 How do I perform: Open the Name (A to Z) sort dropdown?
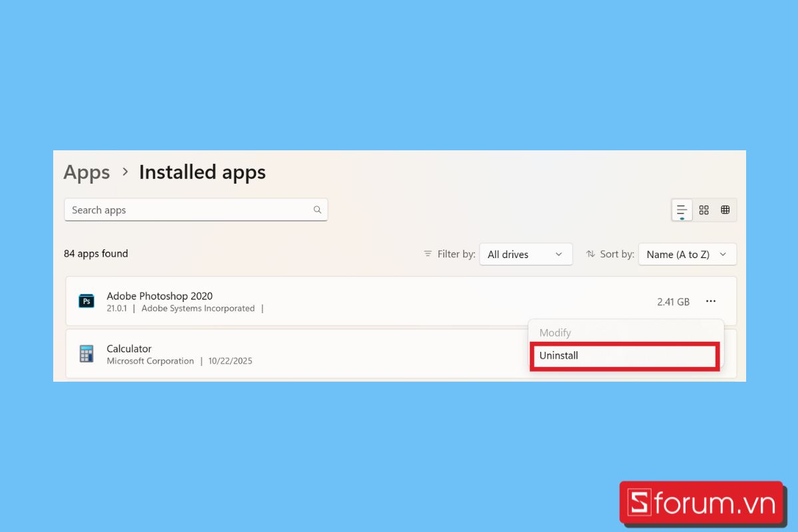click(x=687, y=254)
